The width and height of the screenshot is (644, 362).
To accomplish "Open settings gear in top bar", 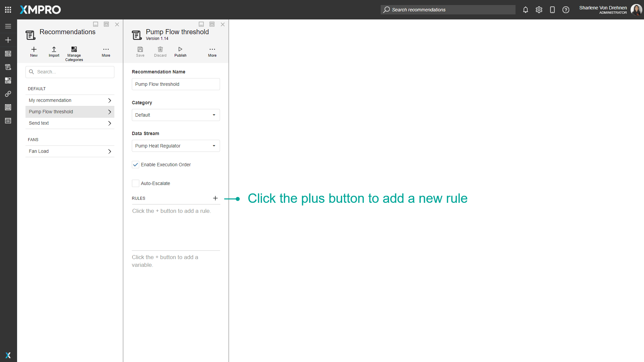I will click(x=539, y=10).
